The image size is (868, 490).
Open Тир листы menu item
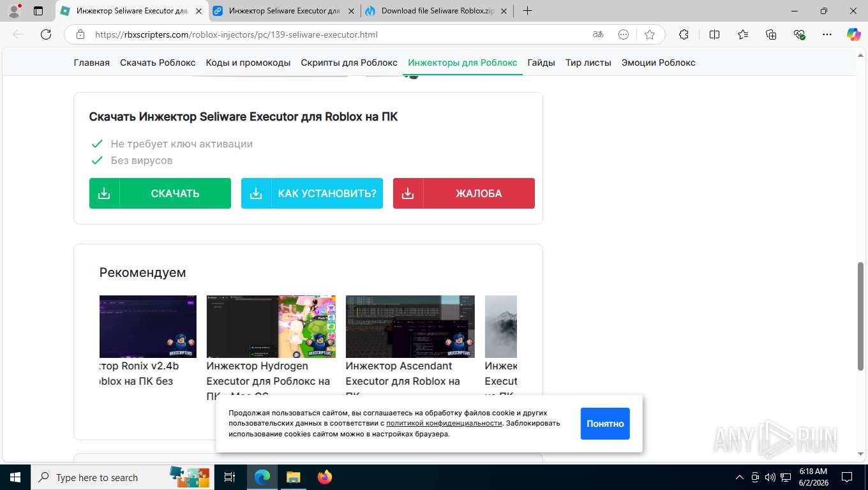coord(588,63)
